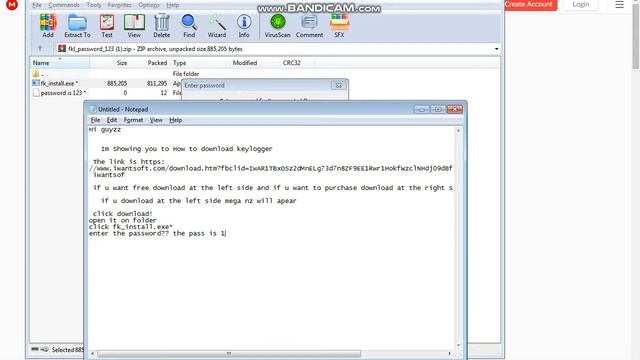Image resolution: width=640 pixels, height=360 pixels.
Task: Create SFX archive
Action: tap(339, 26)
